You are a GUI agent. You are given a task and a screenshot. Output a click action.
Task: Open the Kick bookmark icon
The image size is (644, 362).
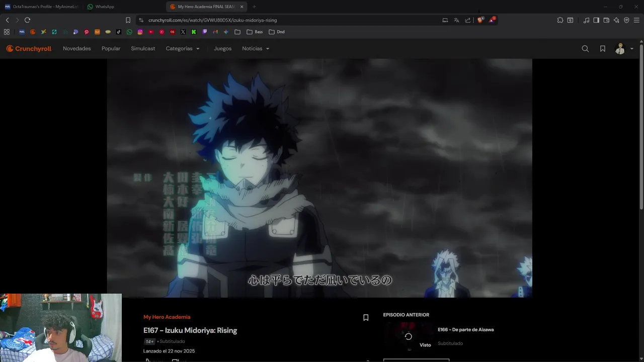194,32
